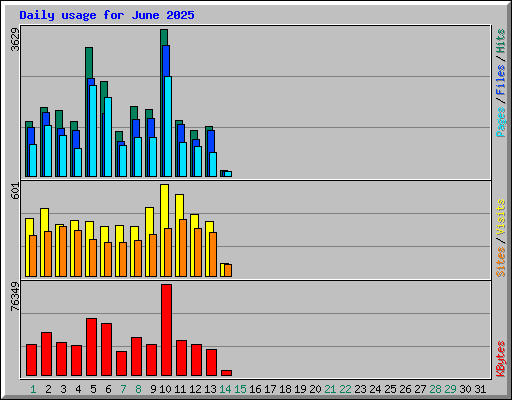This screenshot has width=512, height=400.
Task: Click the cyan pages bar for day 6
Action: (x=108, y=137)
